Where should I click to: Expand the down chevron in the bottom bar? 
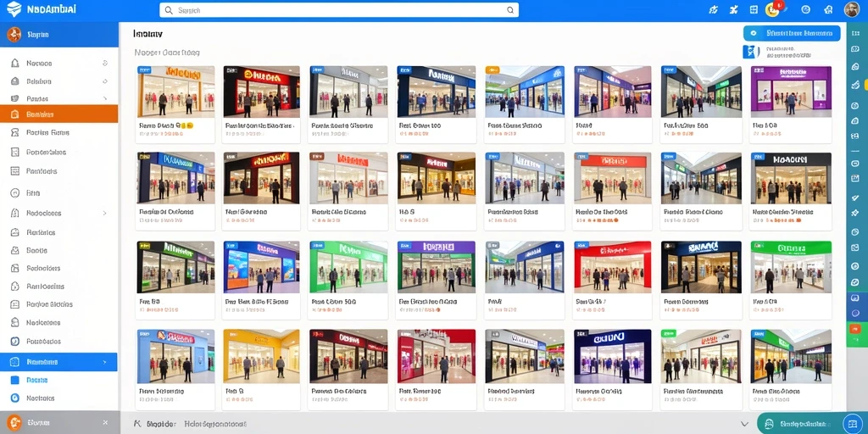click(x=744, y=424)
